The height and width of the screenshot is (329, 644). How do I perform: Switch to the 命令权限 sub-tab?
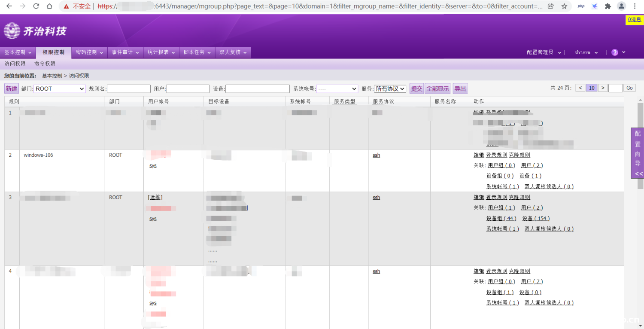pyautogui.click(x=45, y=64)
